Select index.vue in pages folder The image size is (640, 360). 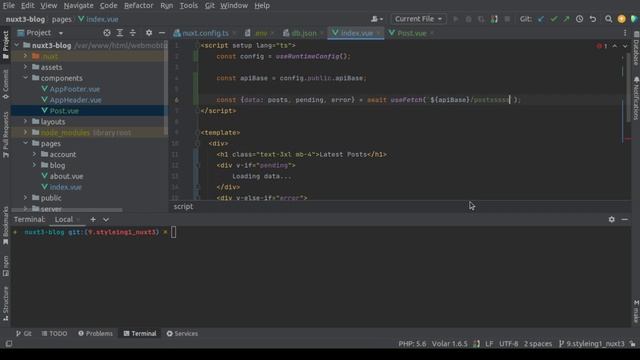click(x=65, y=187)
